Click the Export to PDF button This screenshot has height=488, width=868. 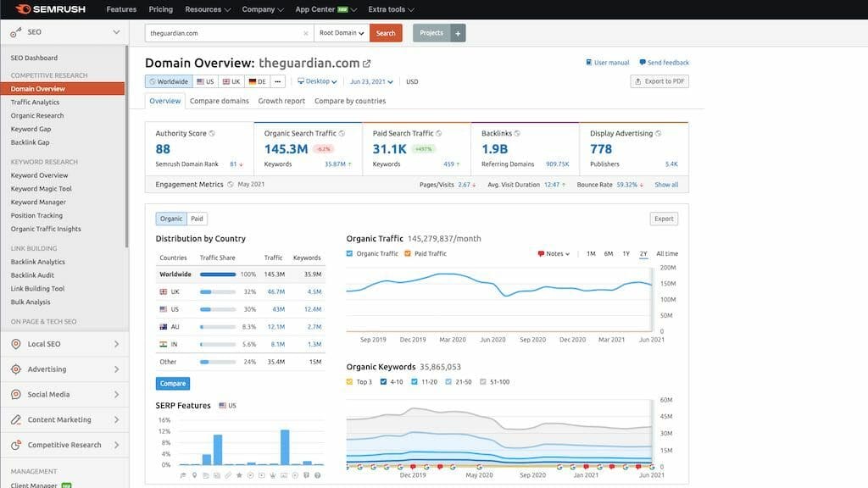click(659, 81)
